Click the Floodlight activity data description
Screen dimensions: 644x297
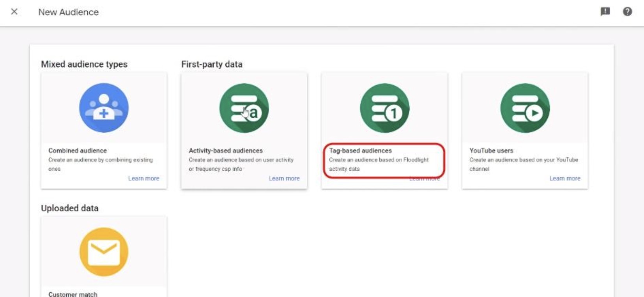[x=379, y=164]
